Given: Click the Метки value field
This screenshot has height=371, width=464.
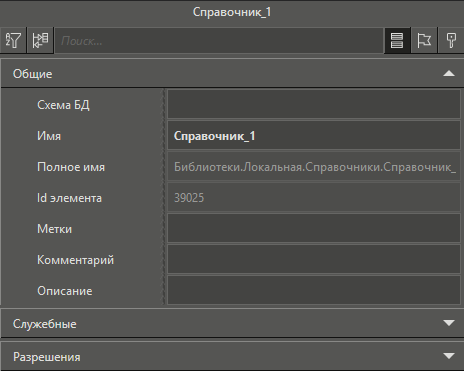Looking at the screenshot, I should [314, 228].
